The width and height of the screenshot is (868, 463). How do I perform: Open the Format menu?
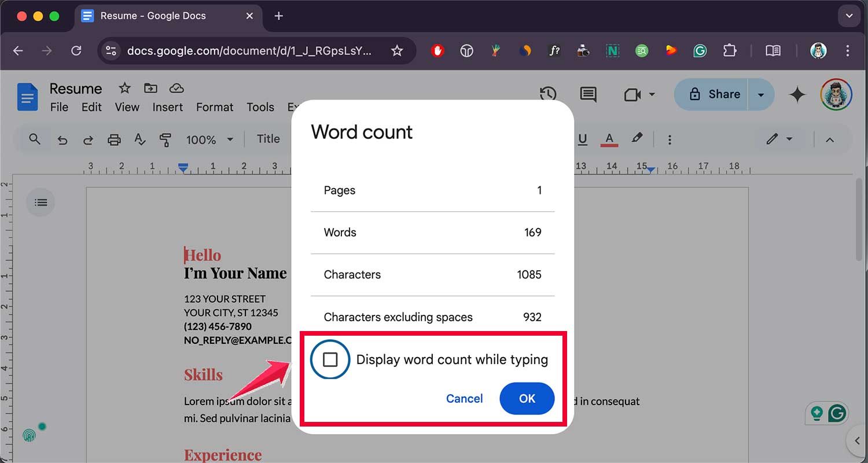(x=214, y=107)
